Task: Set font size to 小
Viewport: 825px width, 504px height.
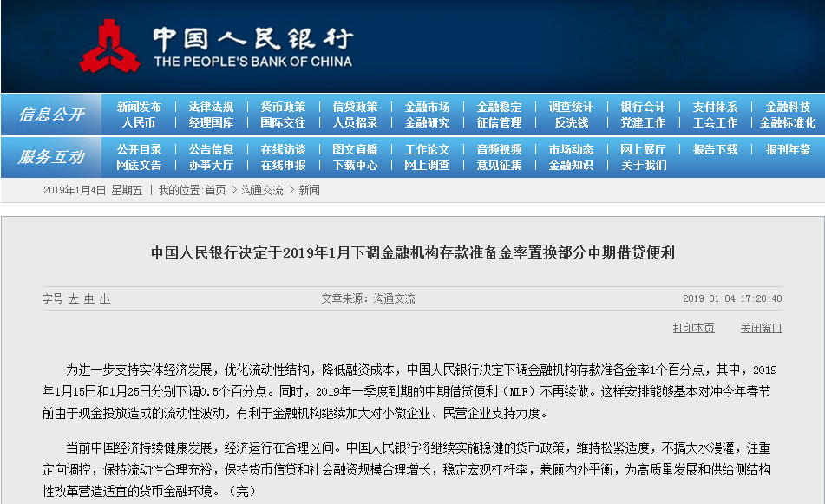Action: (x=104, y=298)
